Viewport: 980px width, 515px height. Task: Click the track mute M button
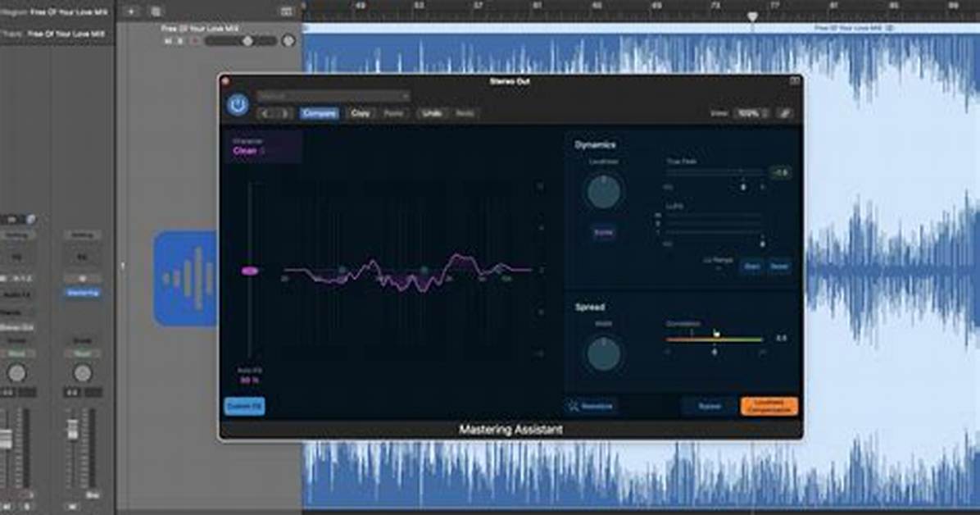pyautogui.click(x=167, y=41)
